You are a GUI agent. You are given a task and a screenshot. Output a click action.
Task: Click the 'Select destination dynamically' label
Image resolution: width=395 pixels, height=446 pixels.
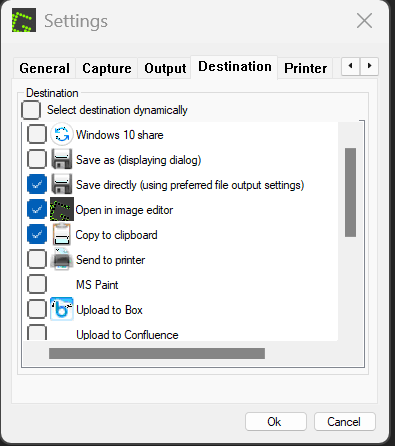point(117,110)
